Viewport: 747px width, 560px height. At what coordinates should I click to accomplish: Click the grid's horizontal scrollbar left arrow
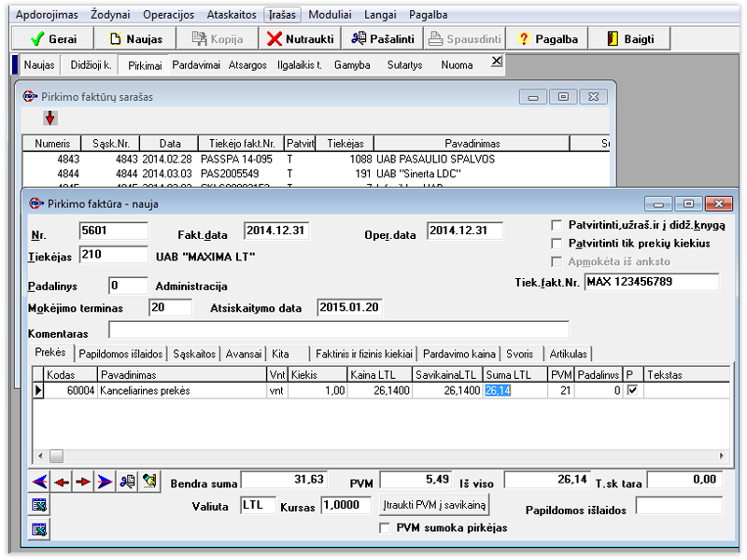click(x=40, y=456)
